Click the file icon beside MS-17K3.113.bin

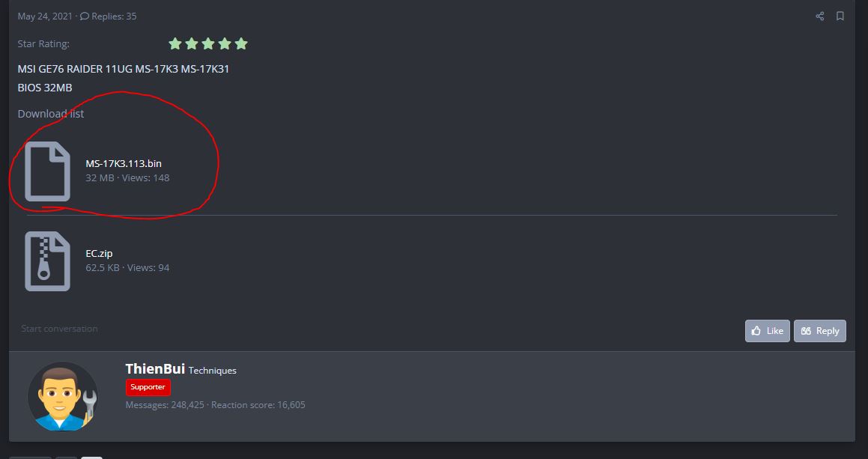click(48, 171)
